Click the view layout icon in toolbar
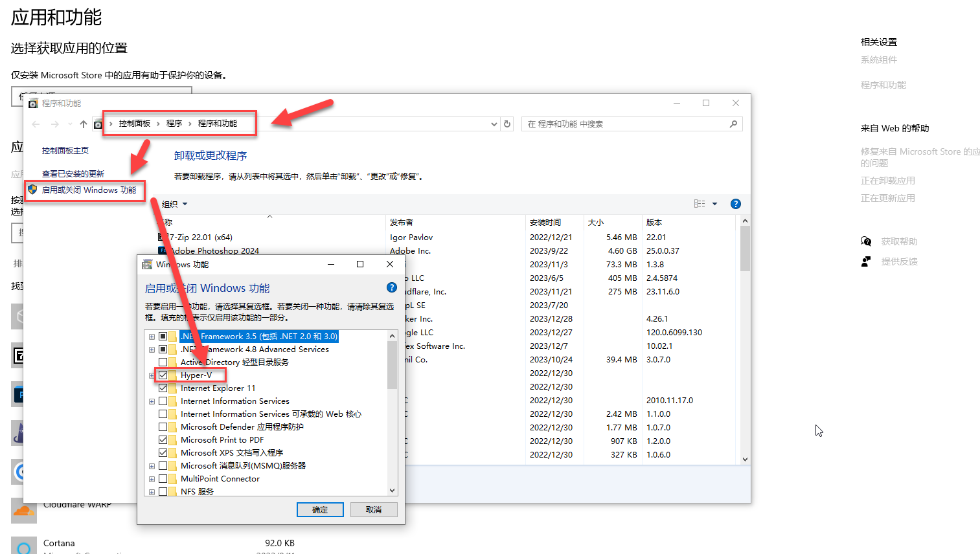Viewport: 980px width, 554px height. point(700,204)
